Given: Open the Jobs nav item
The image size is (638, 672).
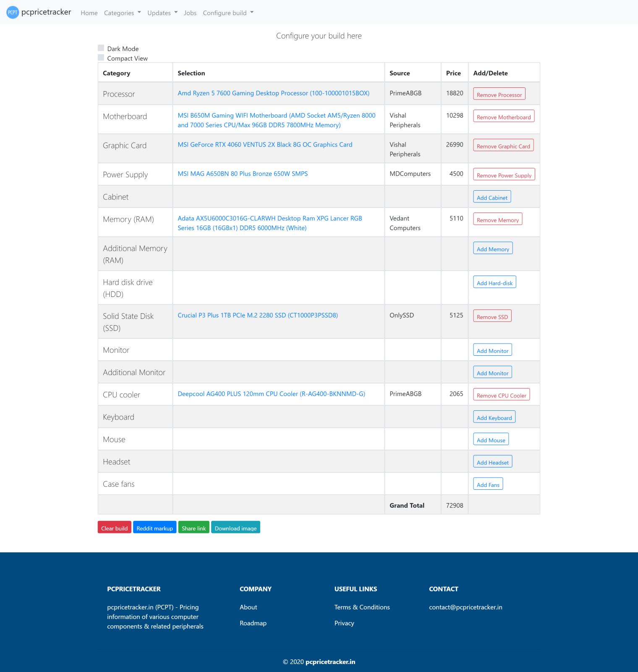Looking at the screenshot, I should 190,13.
